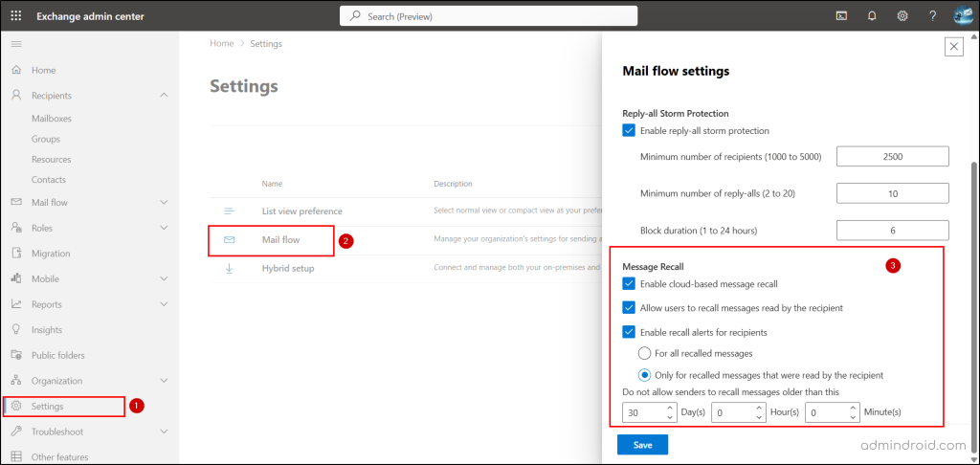Open the user account avatar
The image size is (980, 465).
[x=964, y=16]
